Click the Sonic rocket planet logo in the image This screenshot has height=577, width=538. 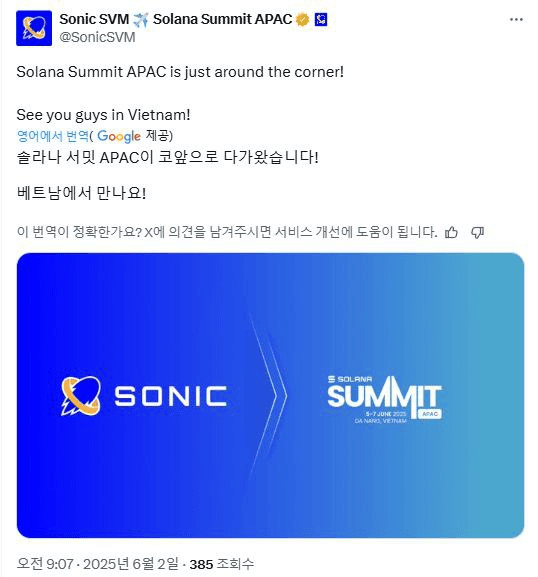point(81,396)
